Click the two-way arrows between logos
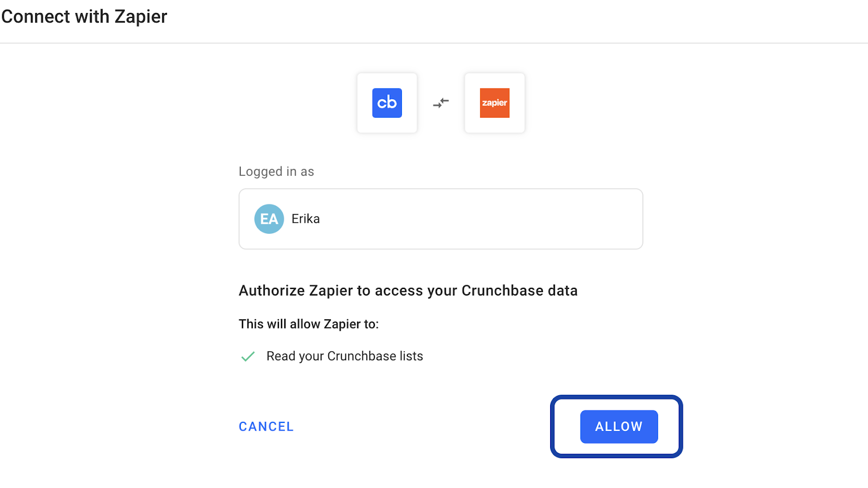The height and width of the screenshot is (488, 868). [x=441, y=102]
